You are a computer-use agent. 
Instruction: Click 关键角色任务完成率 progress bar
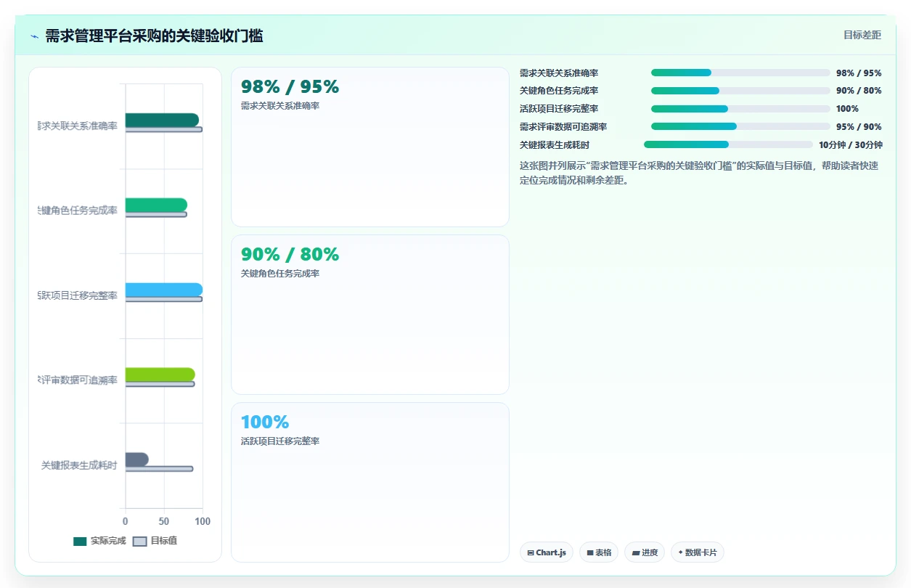point(740,91)
